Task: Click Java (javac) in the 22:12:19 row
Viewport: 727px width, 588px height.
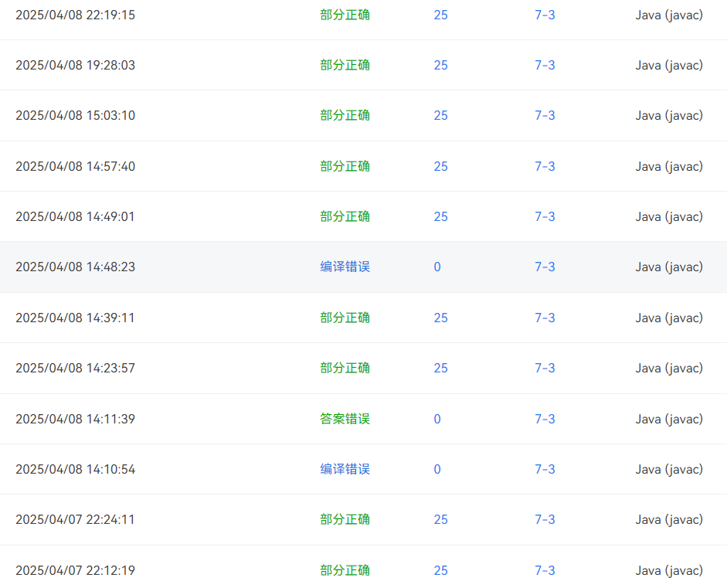Action: point(669,570)
